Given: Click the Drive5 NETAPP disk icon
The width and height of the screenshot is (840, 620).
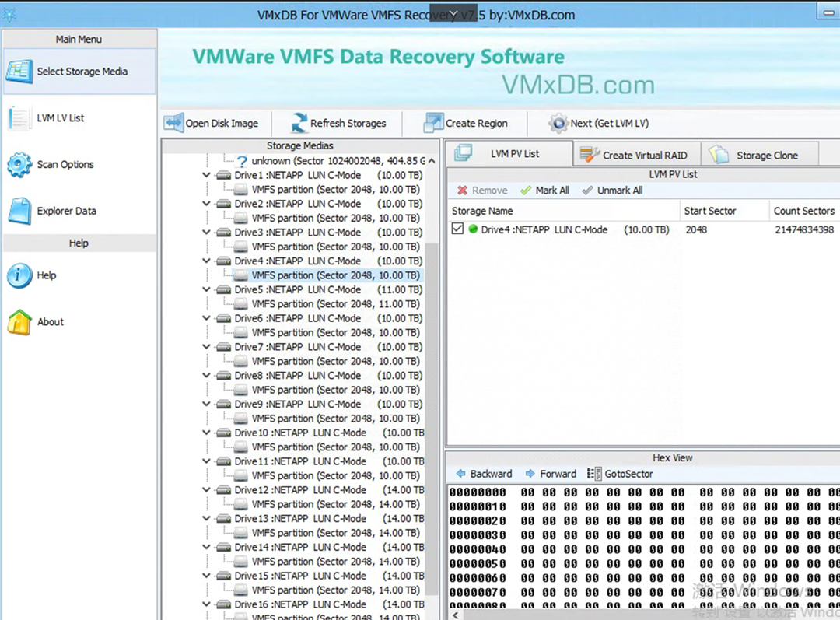Looking at the screenshot, I should pyautogui.click(x=223, y=290).
